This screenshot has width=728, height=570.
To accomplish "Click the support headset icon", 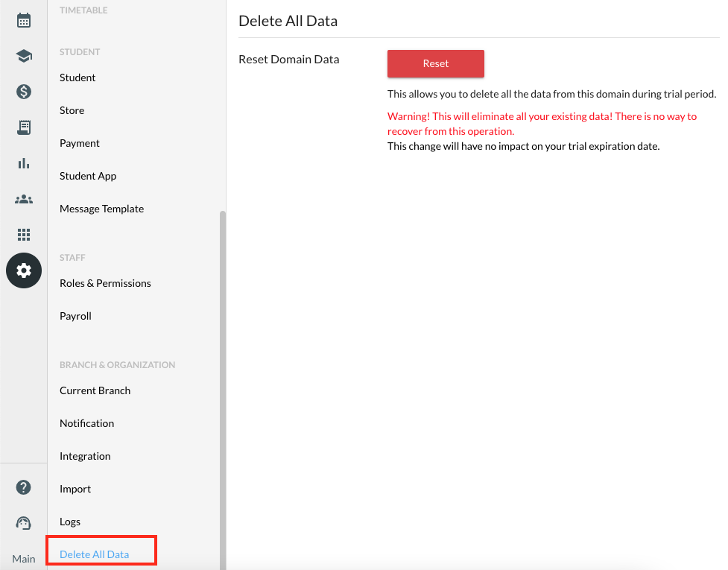I will [x=24, y=523].
